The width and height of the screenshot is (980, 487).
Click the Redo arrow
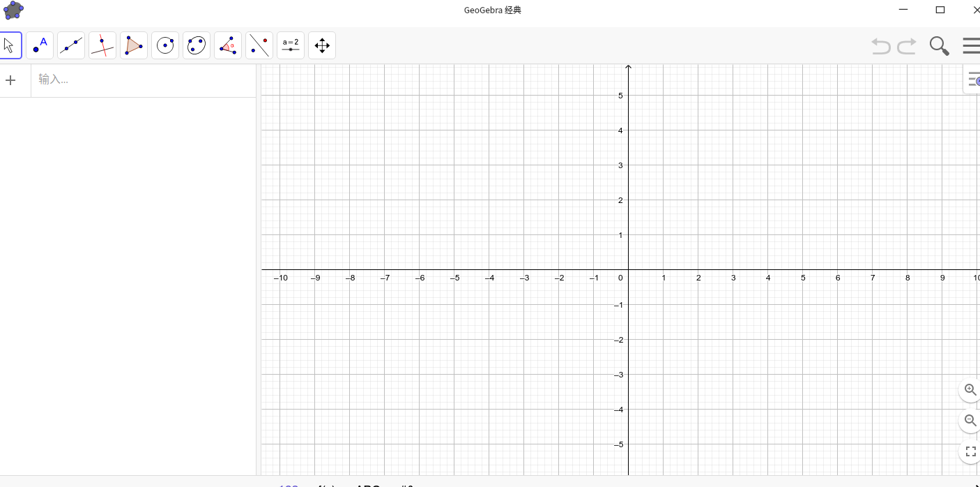pos(907,46)
